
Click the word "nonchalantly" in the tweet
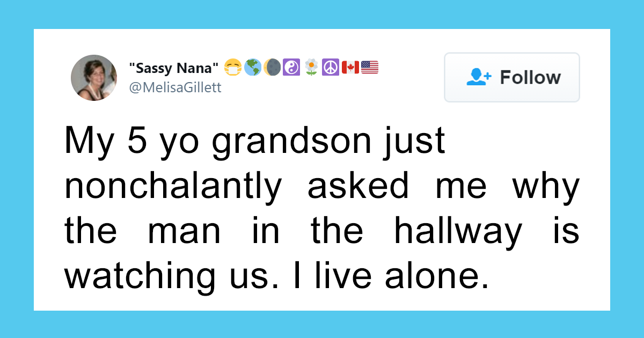tap(173, 187)
